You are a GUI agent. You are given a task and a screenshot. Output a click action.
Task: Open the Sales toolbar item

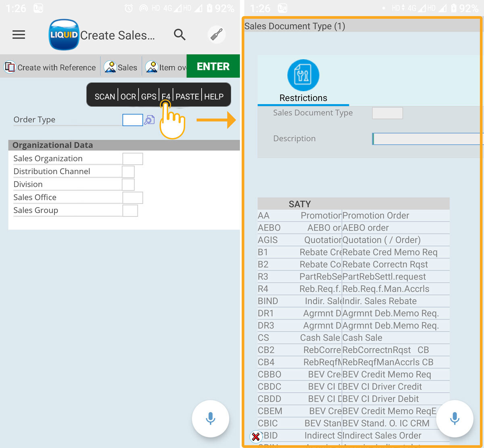click(x=121, y=67)
